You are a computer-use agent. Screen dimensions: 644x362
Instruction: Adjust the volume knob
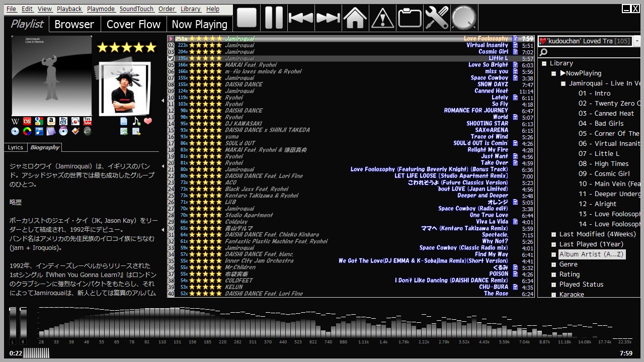click(463, 18)
